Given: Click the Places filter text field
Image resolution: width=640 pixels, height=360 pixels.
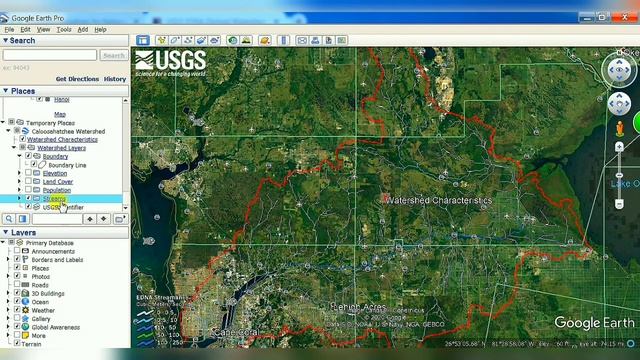Looking at the screenshot, I should (57, 219).
